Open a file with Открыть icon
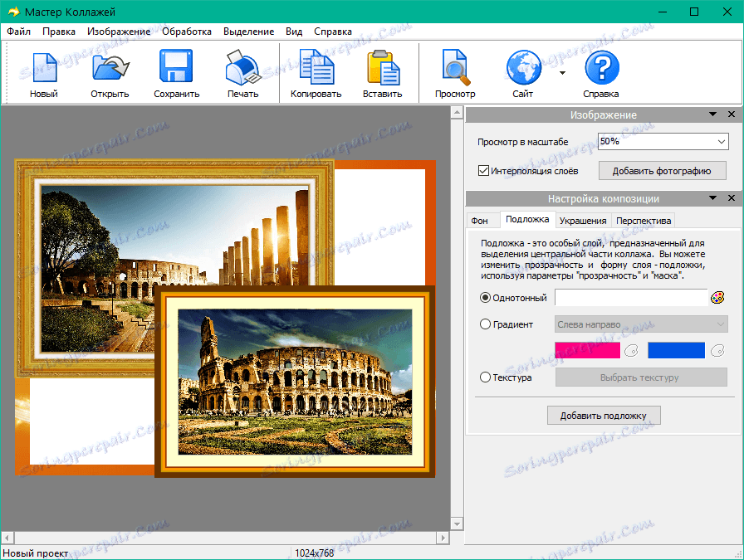This screenshot has width=744, height=560. point(110,68)
